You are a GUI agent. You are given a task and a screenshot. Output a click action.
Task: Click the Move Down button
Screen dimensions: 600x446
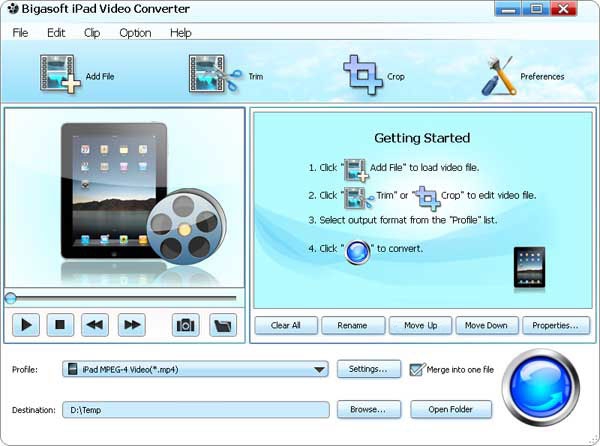(486, 326)
